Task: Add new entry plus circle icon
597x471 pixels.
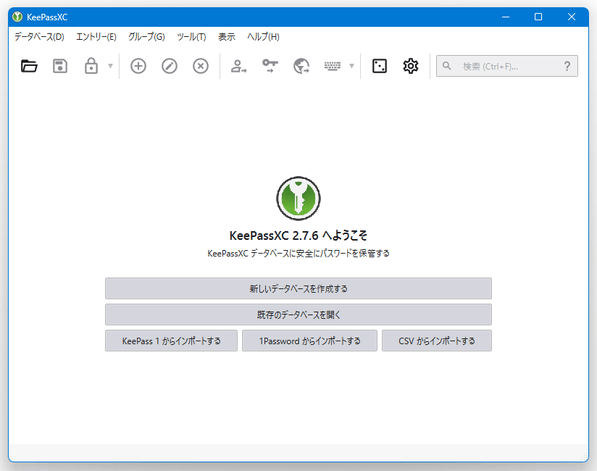Action: 138,66
